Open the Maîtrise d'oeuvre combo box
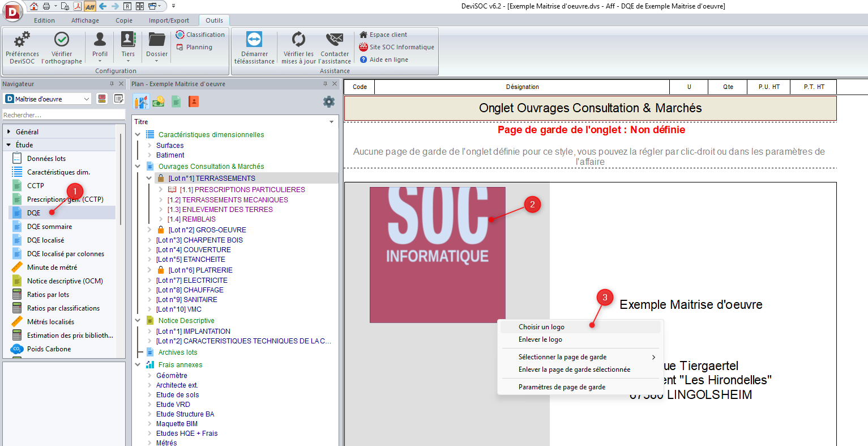The image size is (868, 446). [48, 99]
